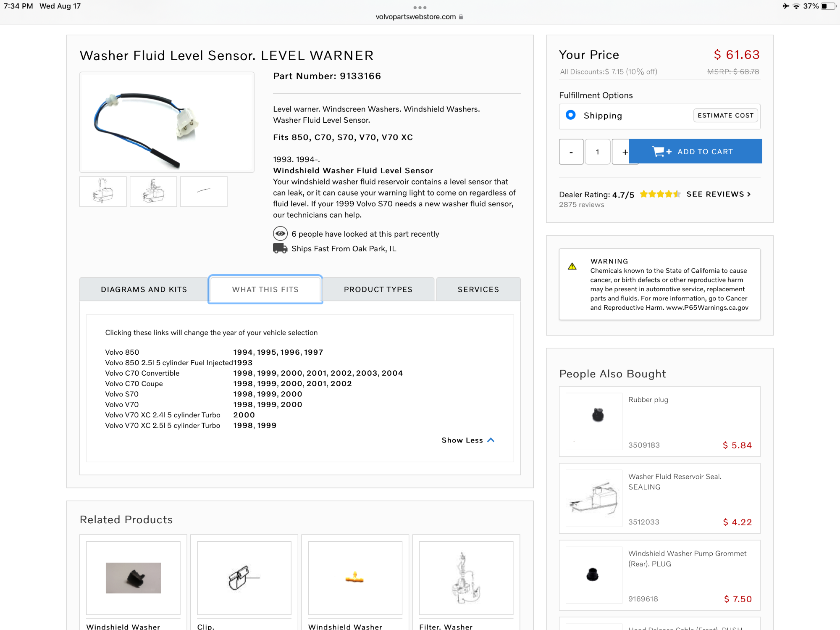Screen dimensions: 840x630
Task: Open the Rubber plug product thumbnail
Action: tap(594, 421)
